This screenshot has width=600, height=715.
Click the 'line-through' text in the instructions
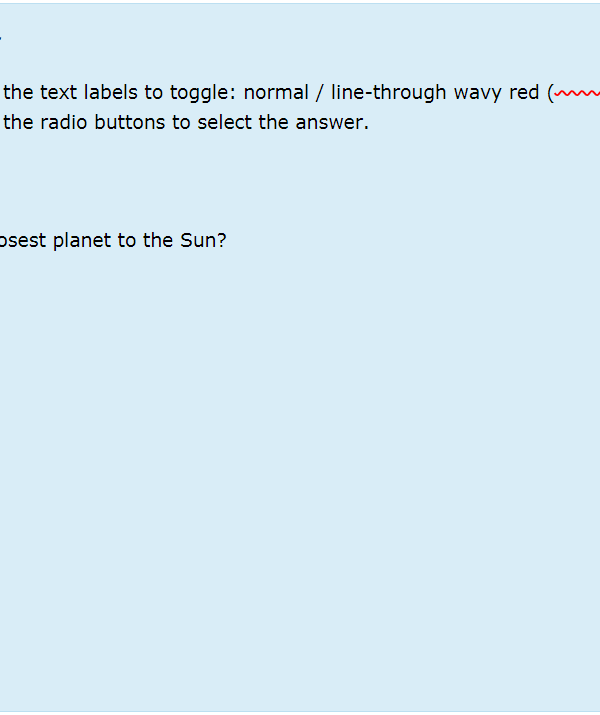pos(388,93)
